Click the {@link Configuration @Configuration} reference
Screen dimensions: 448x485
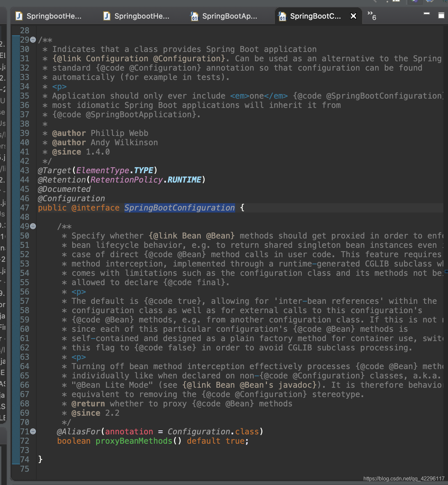click(139, 59)
